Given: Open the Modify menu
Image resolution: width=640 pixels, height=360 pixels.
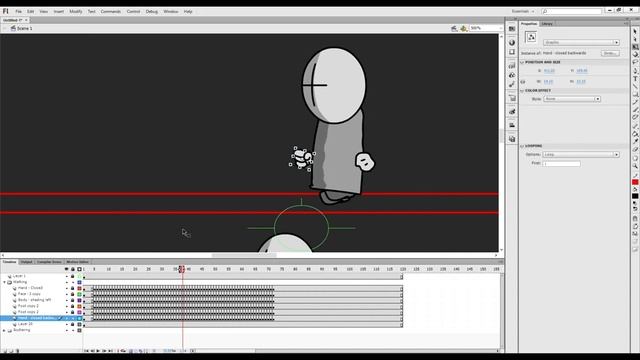Looking at the screenshot, I should 76,11.
